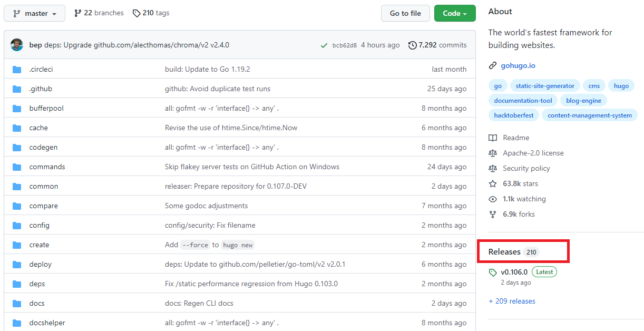Open 'config/security: Fix filename' commit
Screen dimensions: 644x331
coord(210,225)
